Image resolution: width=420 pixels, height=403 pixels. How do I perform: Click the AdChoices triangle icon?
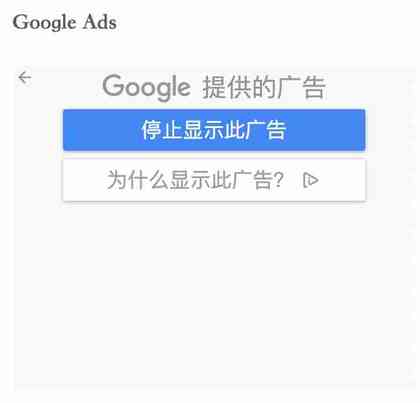point(311,180)
